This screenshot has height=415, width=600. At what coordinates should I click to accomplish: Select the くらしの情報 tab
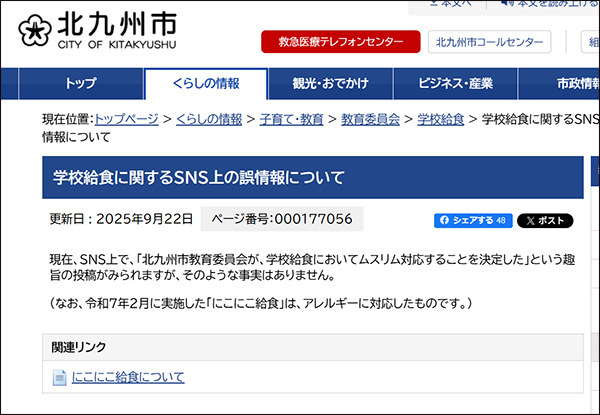206,83
